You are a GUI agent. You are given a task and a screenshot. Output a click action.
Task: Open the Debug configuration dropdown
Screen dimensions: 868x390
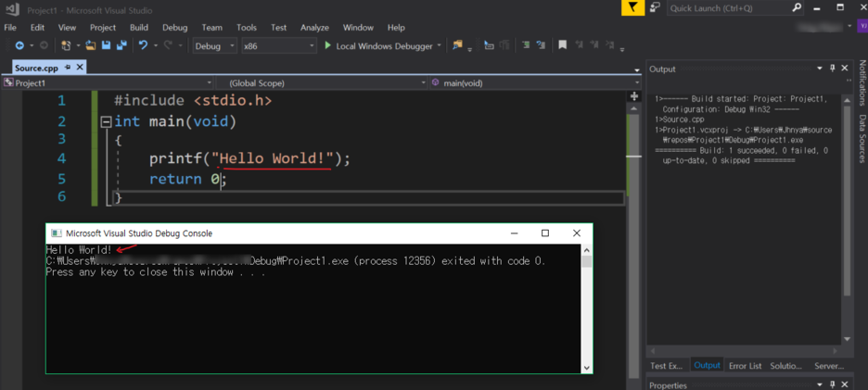(215, 46)
